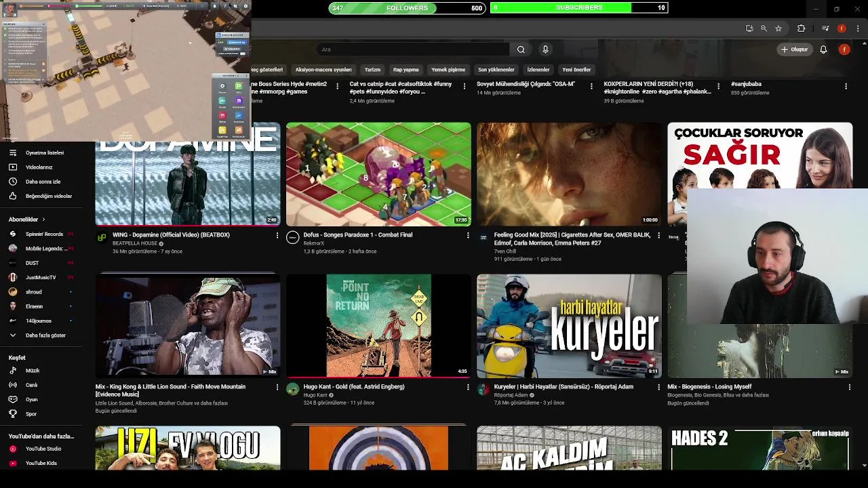Play the Kuryeler Harbi Hayatlar thumbnail

click(569, 326)
